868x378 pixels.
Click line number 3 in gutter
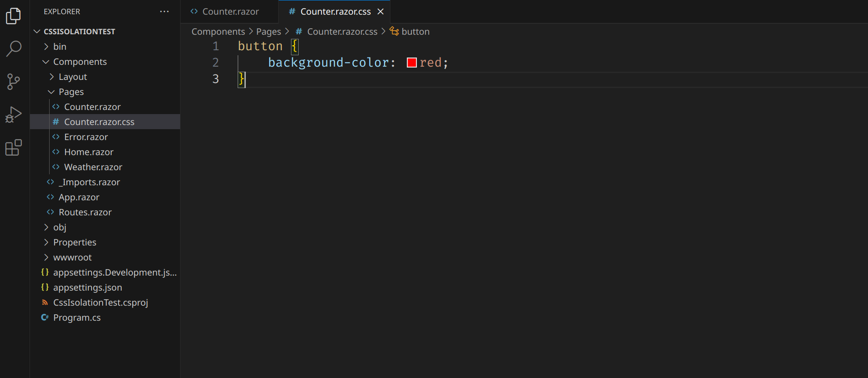(216, 79)
